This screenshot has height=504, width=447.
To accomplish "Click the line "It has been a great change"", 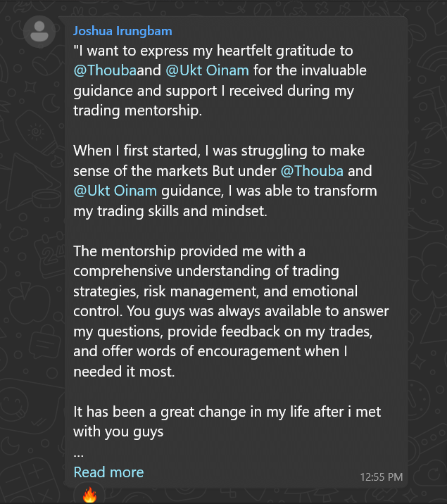I will 227,412.
